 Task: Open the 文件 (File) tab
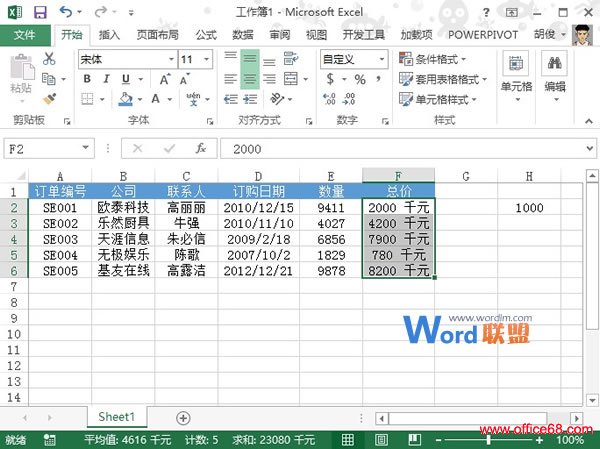(24, 35)
